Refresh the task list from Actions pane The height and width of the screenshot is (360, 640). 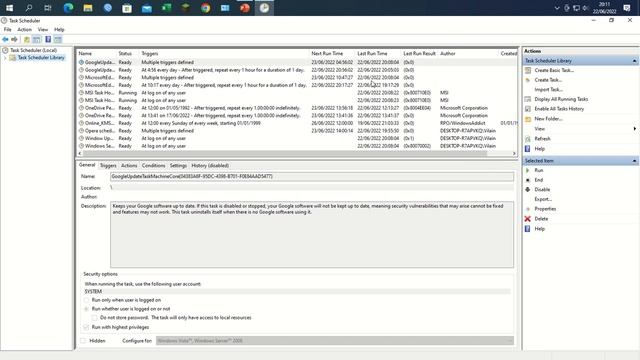pos(542,139)
